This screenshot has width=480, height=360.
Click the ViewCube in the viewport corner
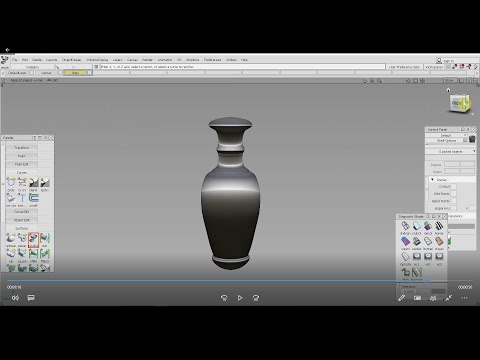click(460, 103)
